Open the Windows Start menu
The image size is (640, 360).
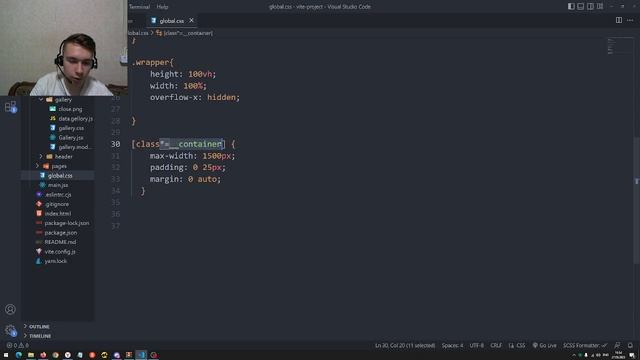click(6, 355)
